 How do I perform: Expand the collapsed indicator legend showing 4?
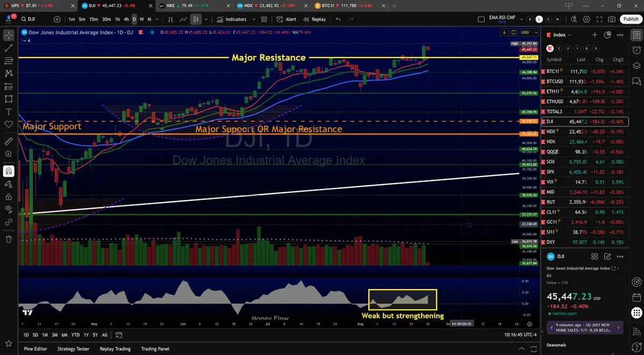[x=27, y=40]
